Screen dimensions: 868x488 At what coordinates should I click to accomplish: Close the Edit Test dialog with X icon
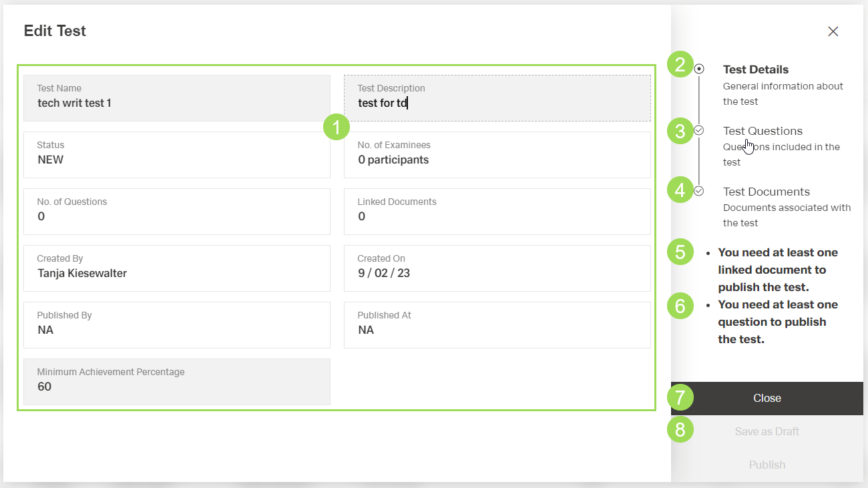coord(833,31)
